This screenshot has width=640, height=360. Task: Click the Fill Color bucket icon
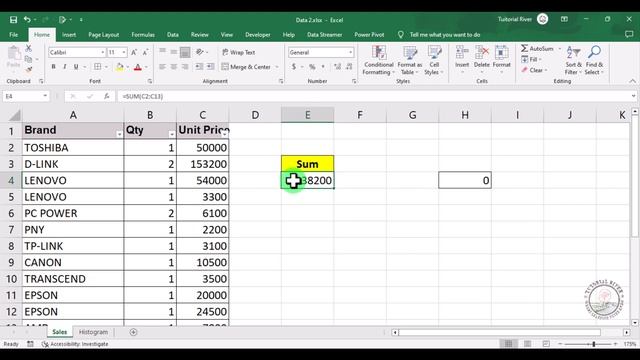click(x=120, y=67)
